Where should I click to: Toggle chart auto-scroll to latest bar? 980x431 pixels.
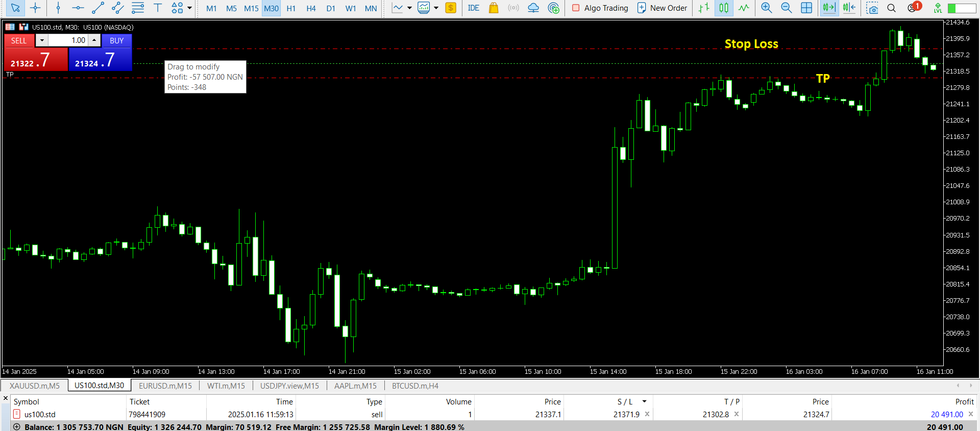[x=828, y=8]
